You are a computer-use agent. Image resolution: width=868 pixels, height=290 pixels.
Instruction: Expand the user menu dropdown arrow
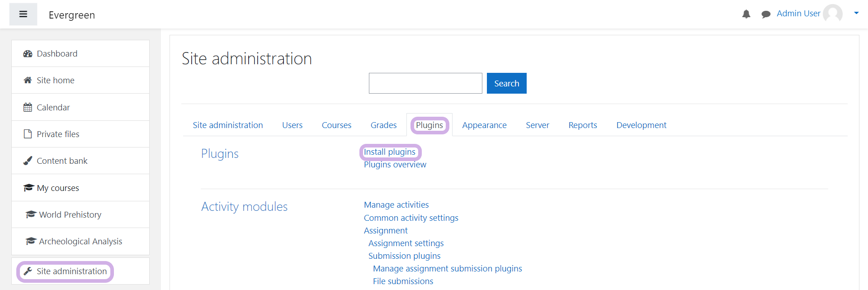point(856,14)
